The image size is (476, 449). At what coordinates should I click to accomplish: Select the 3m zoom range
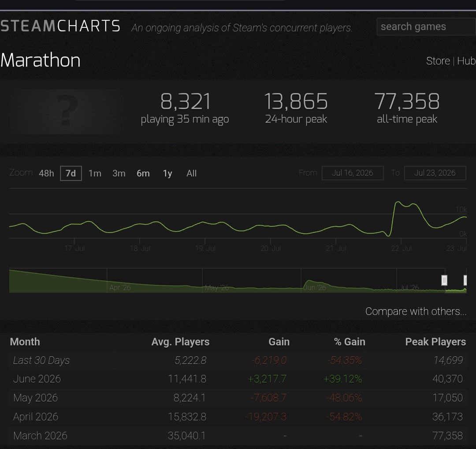[119, 173]
